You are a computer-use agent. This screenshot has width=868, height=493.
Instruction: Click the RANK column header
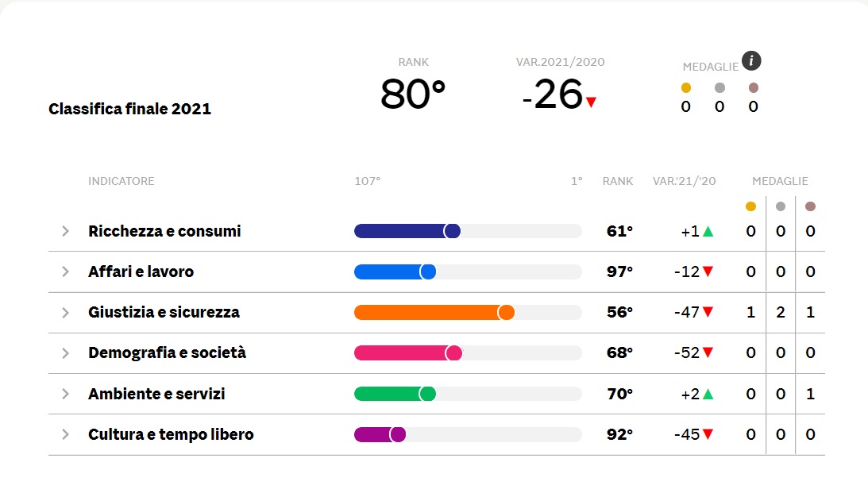point(618,181)
